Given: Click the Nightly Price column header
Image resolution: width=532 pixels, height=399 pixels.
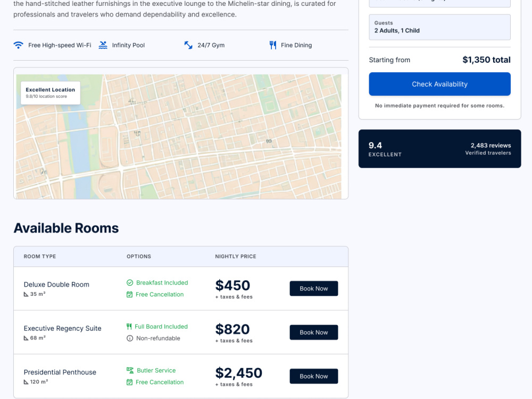Looking at the screenshot, I should coord(236,256).
